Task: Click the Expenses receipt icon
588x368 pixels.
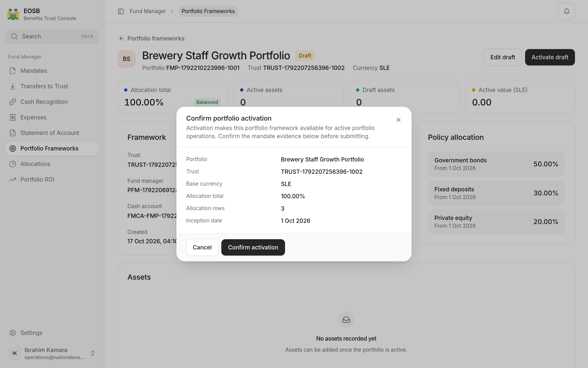Action: point(13,117)
